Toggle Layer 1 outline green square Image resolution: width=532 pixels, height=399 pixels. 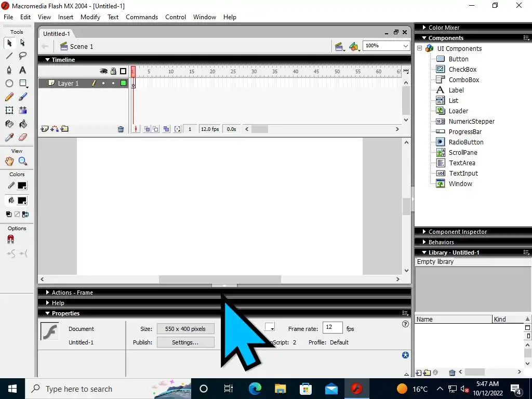tap(123, 83)
